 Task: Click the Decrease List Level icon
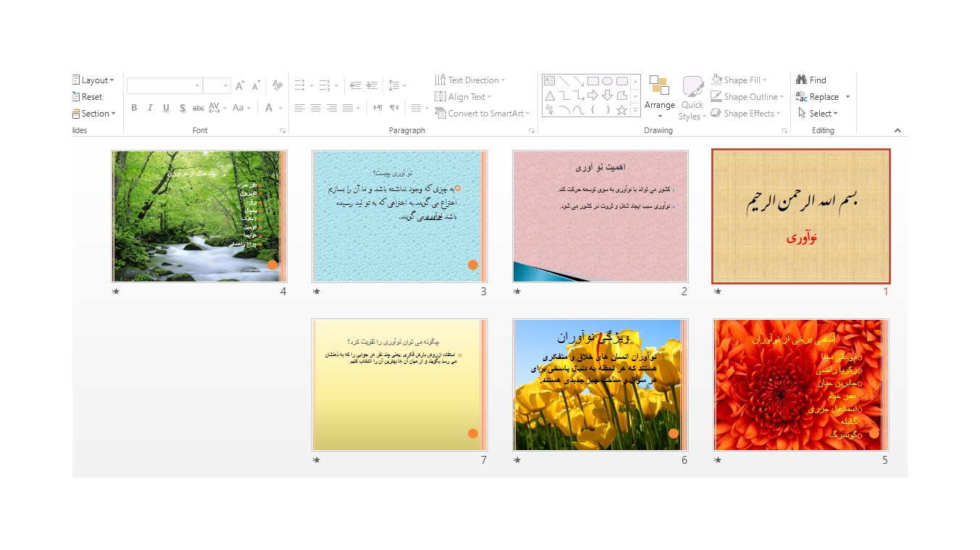356,85
